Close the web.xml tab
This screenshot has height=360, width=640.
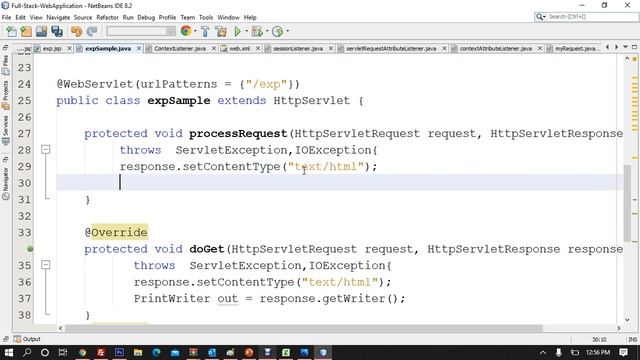click(258, 48)
